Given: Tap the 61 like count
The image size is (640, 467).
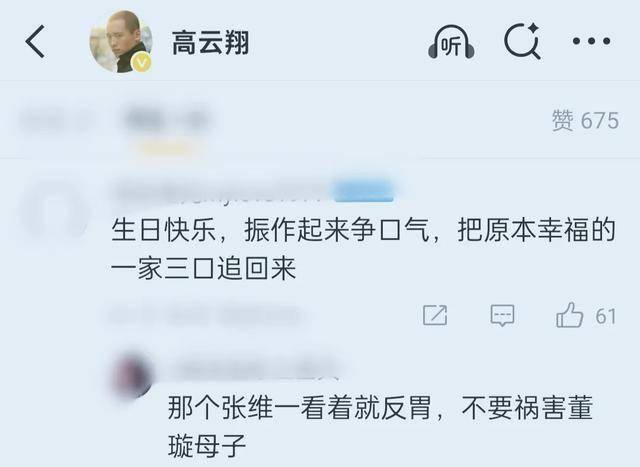Looking at the screenshot, I should pyautogui.click(x=605, y=316).
